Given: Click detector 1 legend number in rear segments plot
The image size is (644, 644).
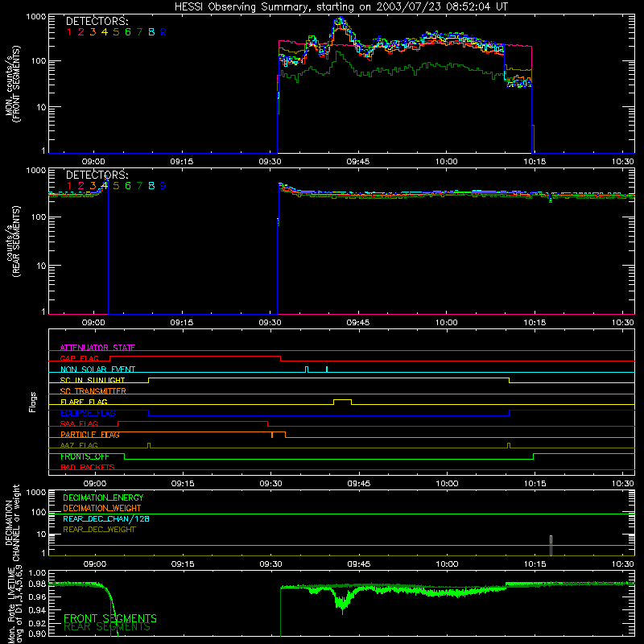Looking at the screenshot, I should click(69, 186).
